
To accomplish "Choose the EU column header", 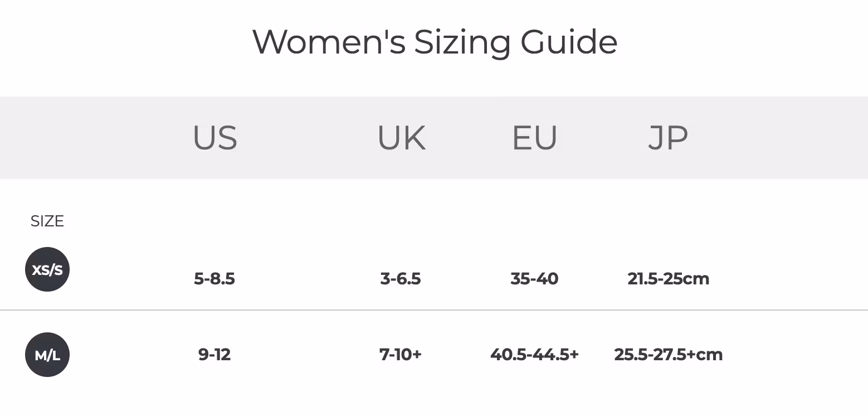I will [534, 138].
